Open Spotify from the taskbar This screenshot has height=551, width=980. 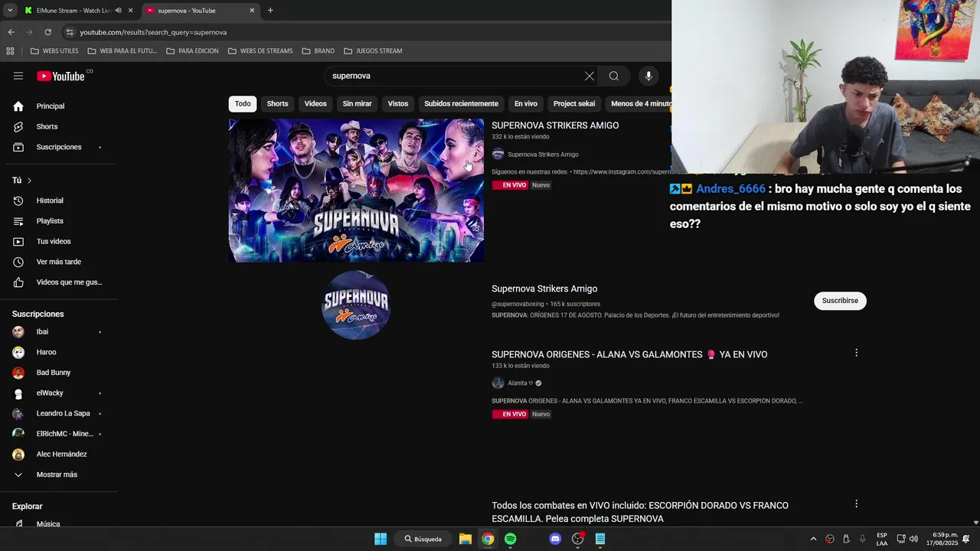click(x=511, y=539)
